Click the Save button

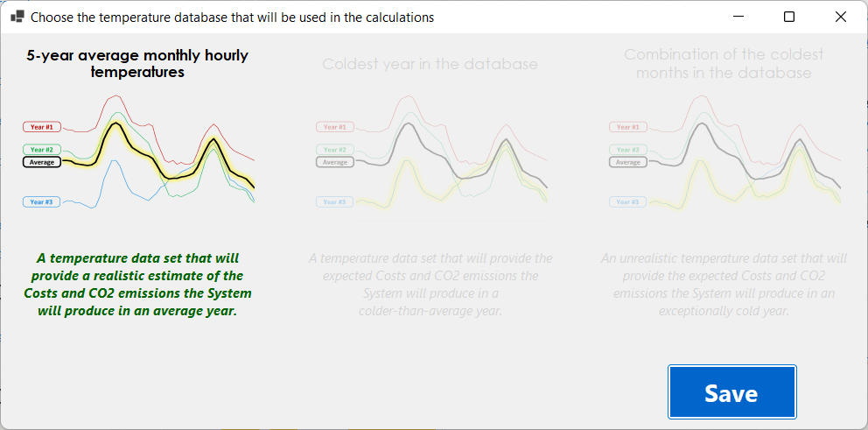point(731,392)
